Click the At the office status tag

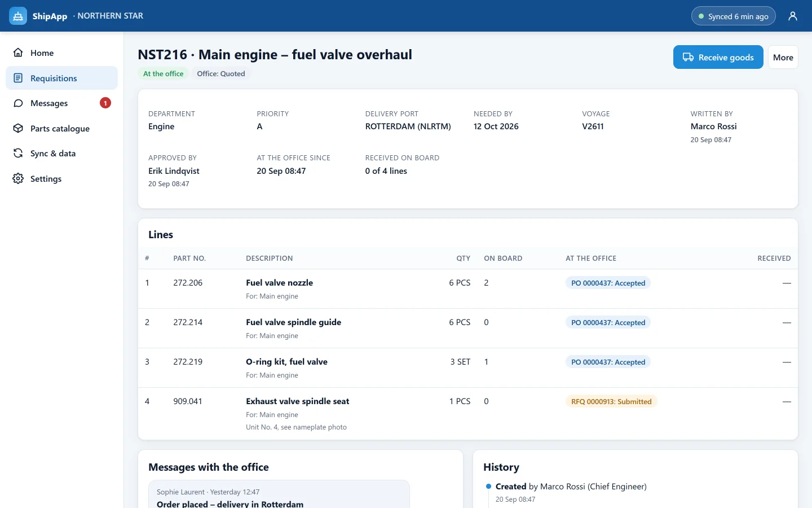[163, 73]
